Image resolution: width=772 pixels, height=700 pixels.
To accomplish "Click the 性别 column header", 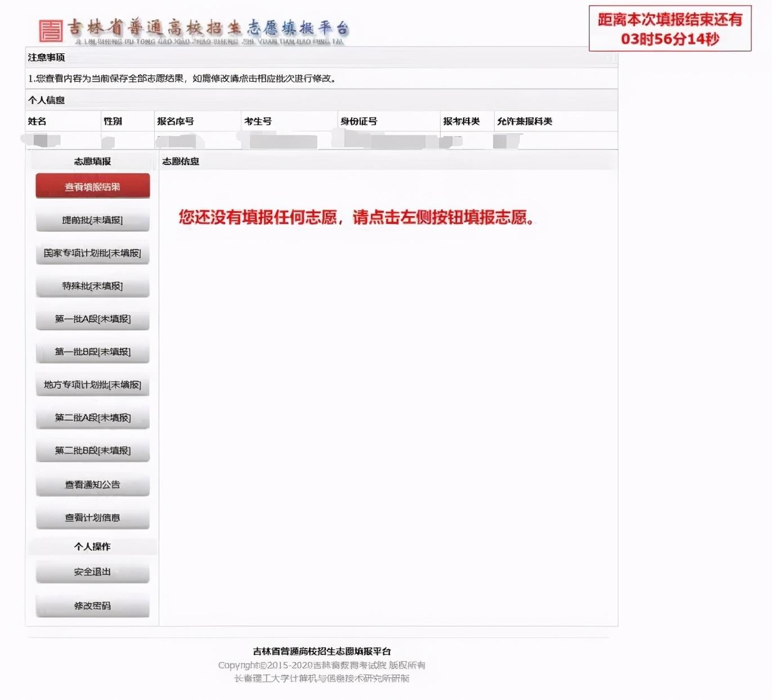I will click(113, 121).
